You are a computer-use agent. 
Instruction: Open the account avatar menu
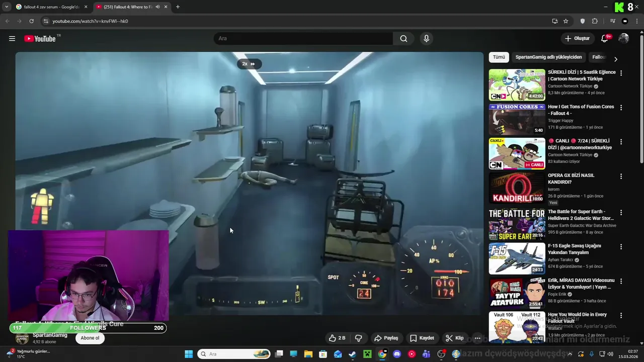[624, 39]
